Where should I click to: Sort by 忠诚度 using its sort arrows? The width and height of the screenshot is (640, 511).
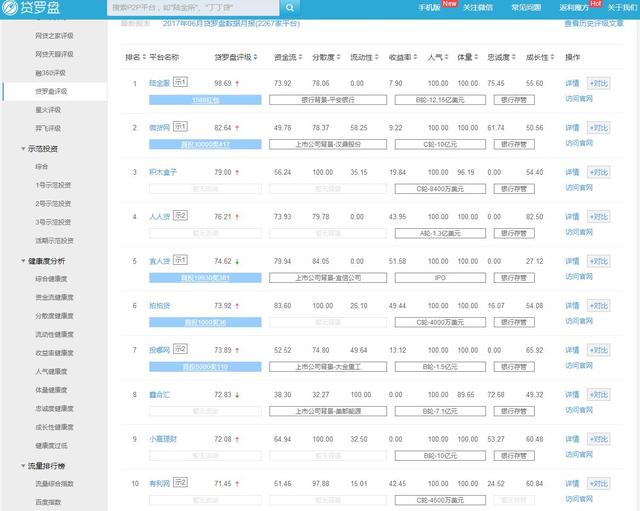click(x=514, y=58)
